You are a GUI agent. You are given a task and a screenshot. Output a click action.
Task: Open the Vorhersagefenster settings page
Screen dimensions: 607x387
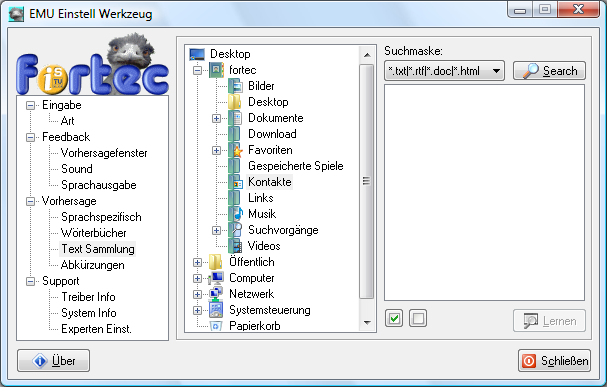pyautogui.click(x=104, y=153)
